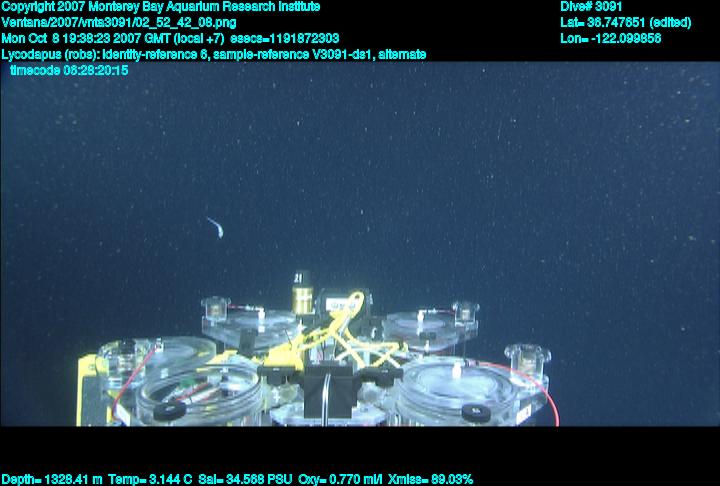Select the Lon longitude readout

[611, 38]
